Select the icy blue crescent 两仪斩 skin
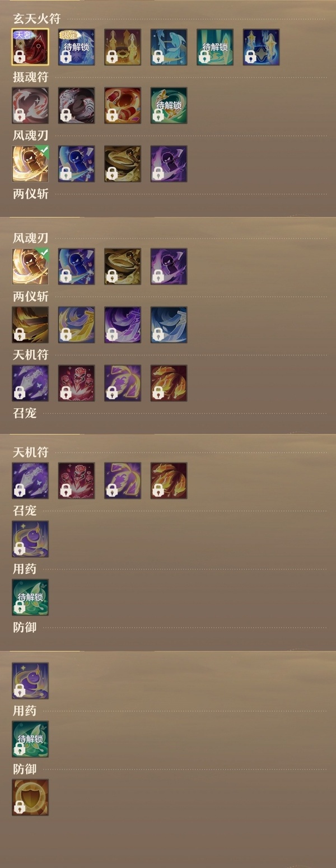 pos(169,325)
